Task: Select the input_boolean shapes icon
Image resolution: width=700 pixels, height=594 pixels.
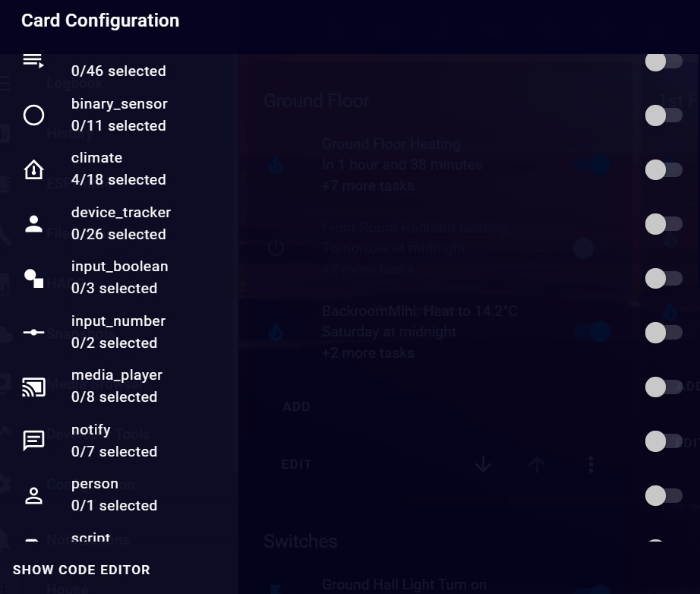Action: 33,277
